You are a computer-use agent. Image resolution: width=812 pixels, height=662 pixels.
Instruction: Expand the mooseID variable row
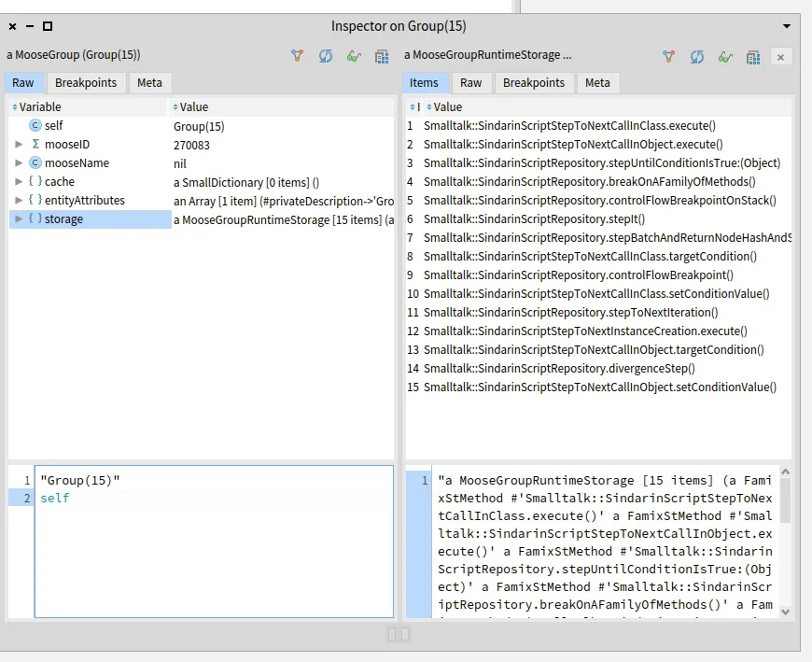(x=19, y=144)
